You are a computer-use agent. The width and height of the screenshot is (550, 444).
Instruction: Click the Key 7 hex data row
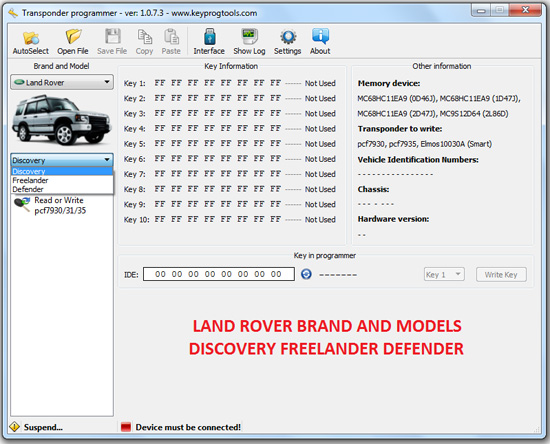[x=229, y=174]
